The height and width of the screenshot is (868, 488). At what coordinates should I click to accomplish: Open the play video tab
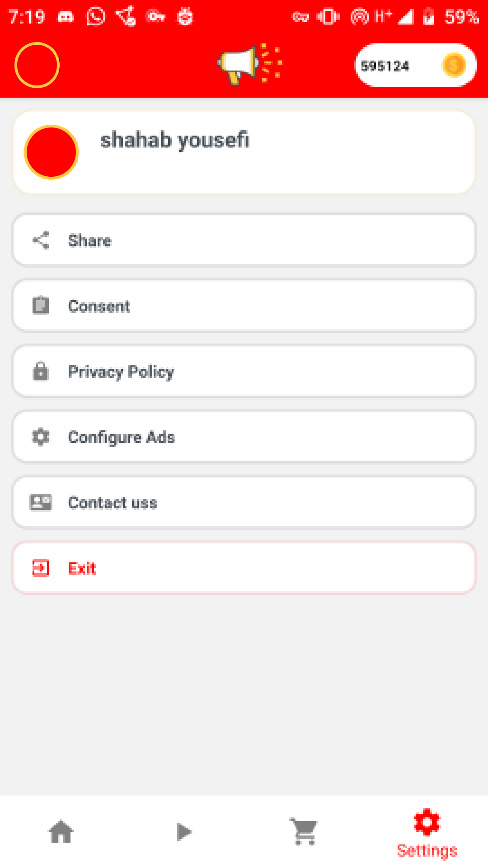pos(184,832)
